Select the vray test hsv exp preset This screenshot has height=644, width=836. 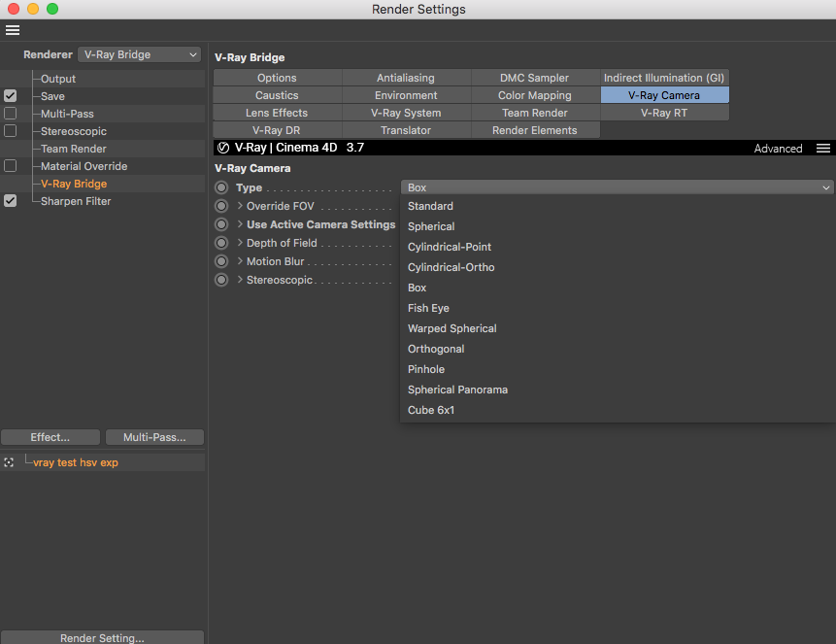[76, 462]
